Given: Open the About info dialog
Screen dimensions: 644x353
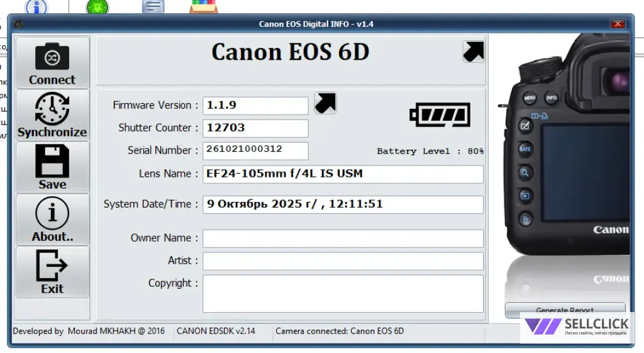Looking at the screenshot, I should [x=52, y=219].
